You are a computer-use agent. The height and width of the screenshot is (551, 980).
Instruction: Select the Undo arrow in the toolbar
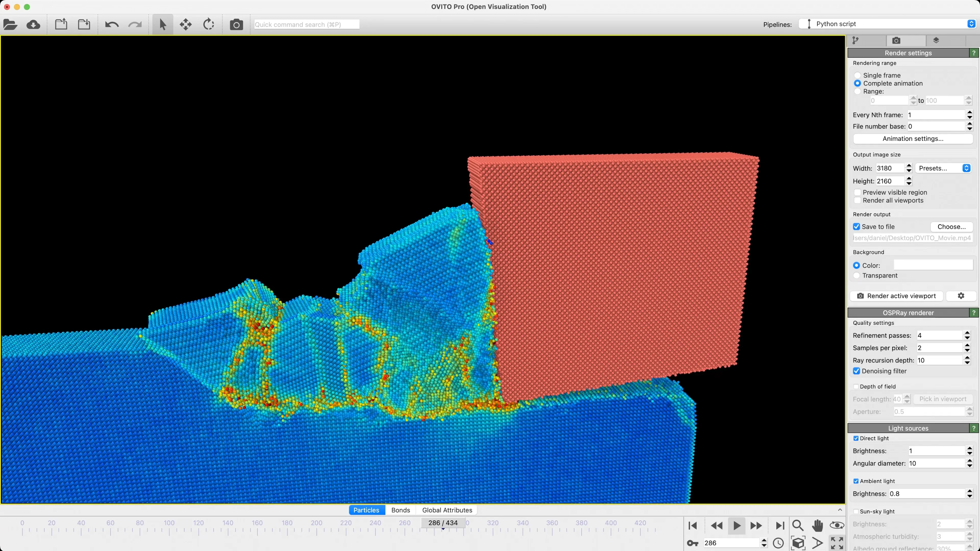click(111, 24)
